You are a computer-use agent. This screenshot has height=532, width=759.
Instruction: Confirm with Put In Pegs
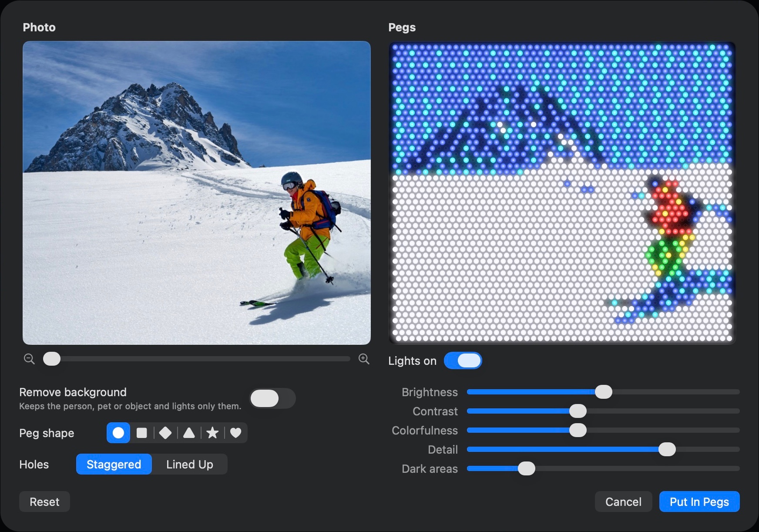[x=699, y=502]
